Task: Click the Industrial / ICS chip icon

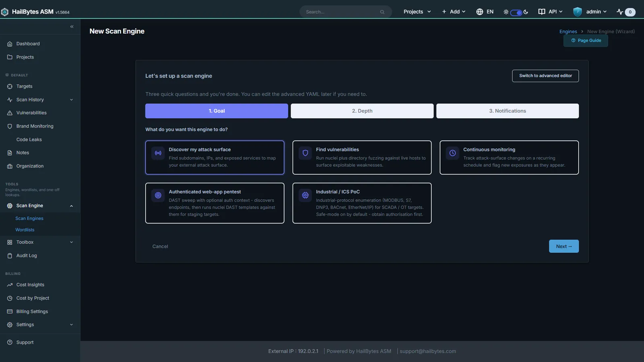Action: pos(305,195)
